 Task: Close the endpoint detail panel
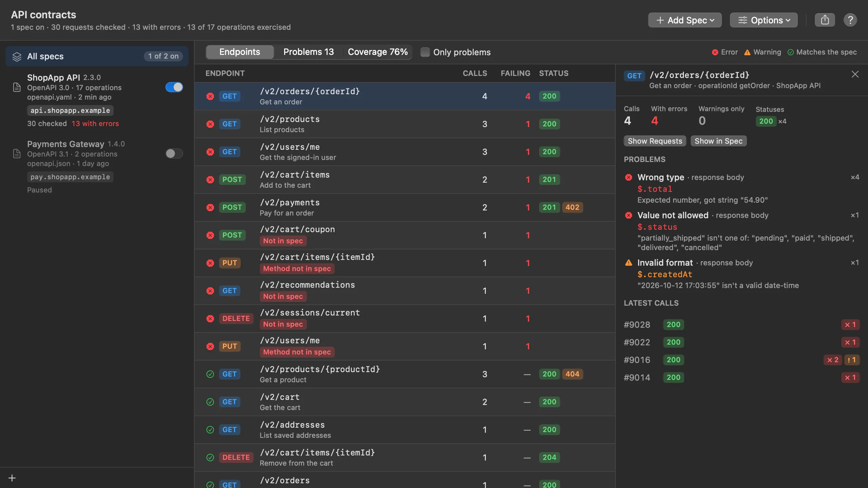855,74
